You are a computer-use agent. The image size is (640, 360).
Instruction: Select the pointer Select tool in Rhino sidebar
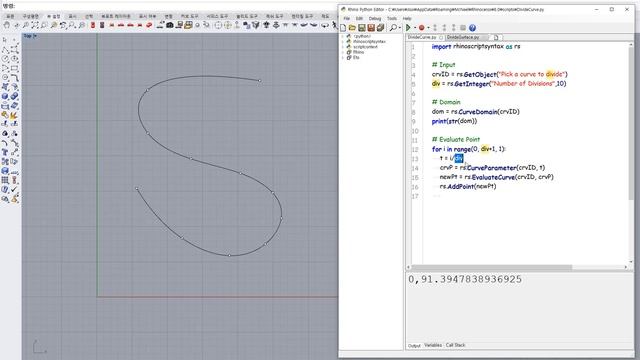point(5,40)
